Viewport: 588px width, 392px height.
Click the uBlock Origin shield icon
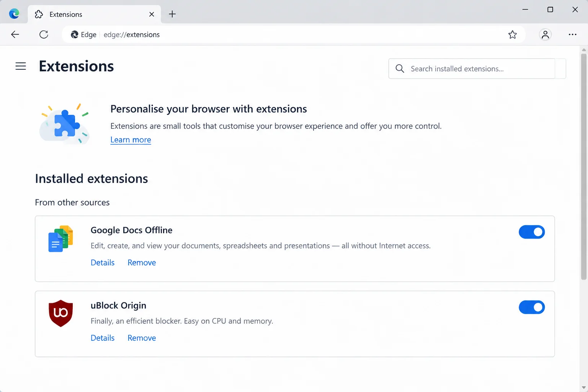[x=60, y=313]
